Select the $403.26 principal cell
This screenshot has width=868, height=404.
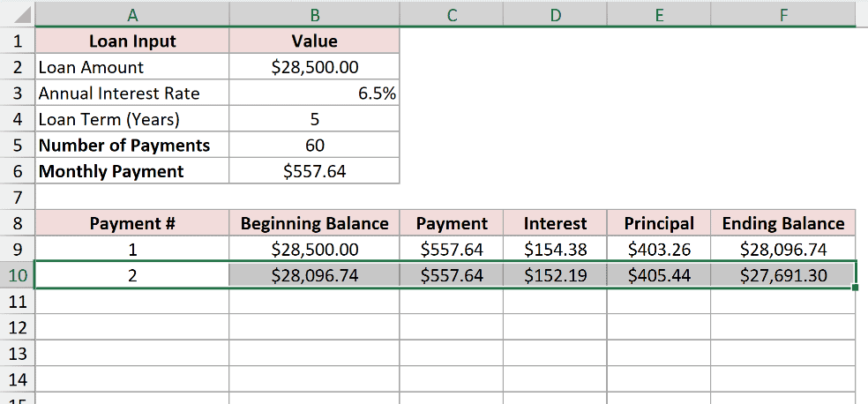coord(659,250)
